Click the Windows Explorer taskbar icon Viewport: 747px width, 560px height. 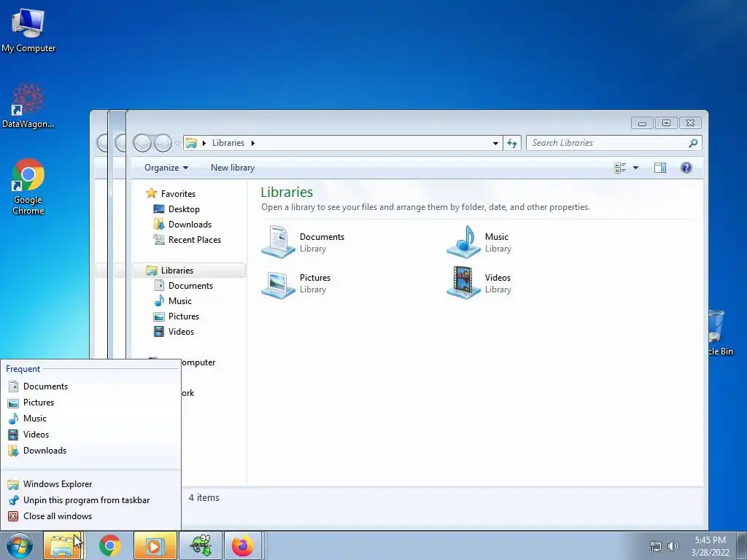pos(63,545)
